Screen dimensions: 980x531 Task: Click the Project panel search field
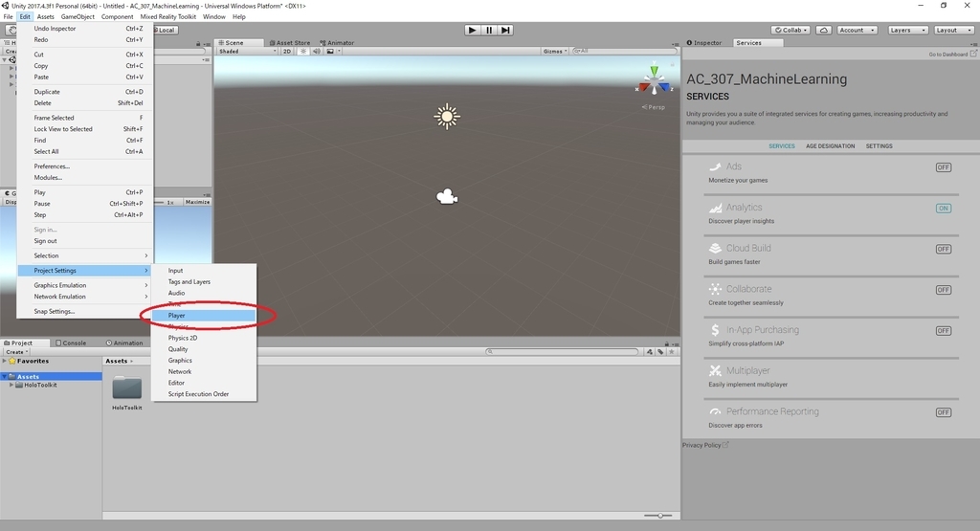click(562, 352)
